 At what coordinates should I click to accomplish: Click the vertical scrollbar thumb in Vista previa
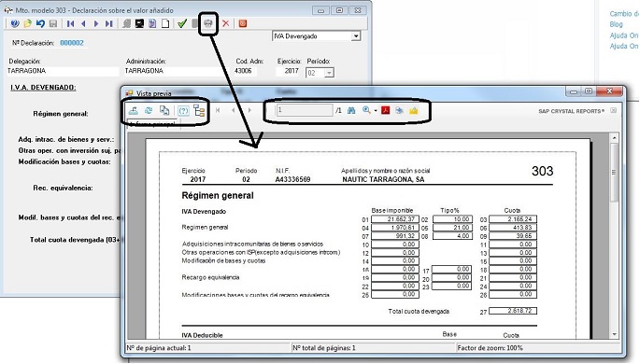(614, 172)
